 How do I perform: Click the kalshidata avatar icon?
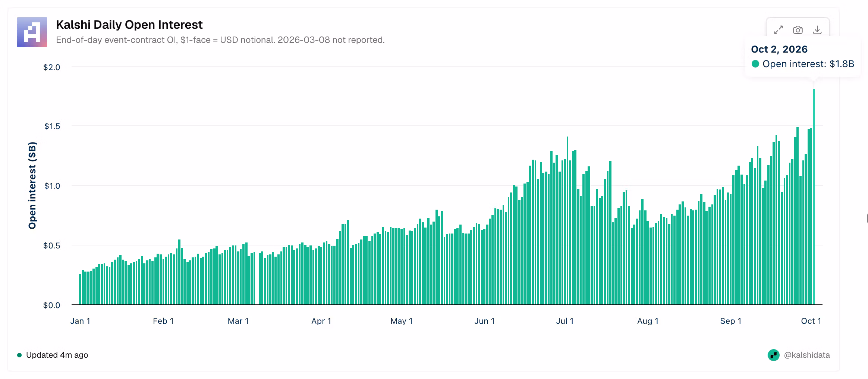click(774, 355)
